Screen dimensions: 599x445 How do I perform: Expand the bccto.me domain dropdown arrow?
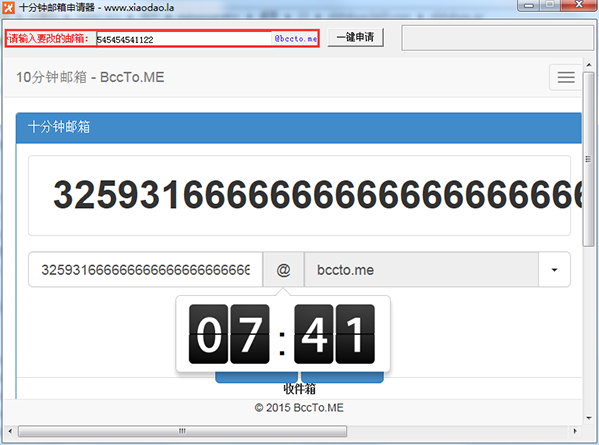tap(554, 270)
